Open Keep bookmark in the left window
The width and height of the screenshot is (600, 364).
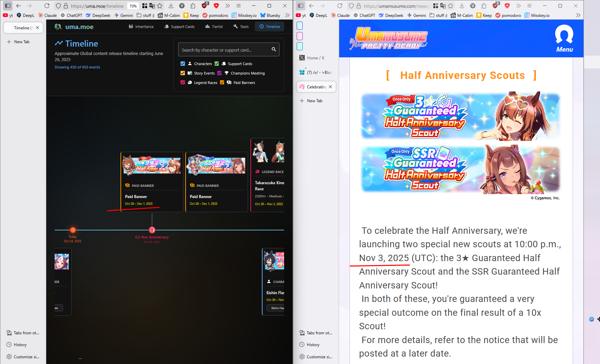coord(191,15)
